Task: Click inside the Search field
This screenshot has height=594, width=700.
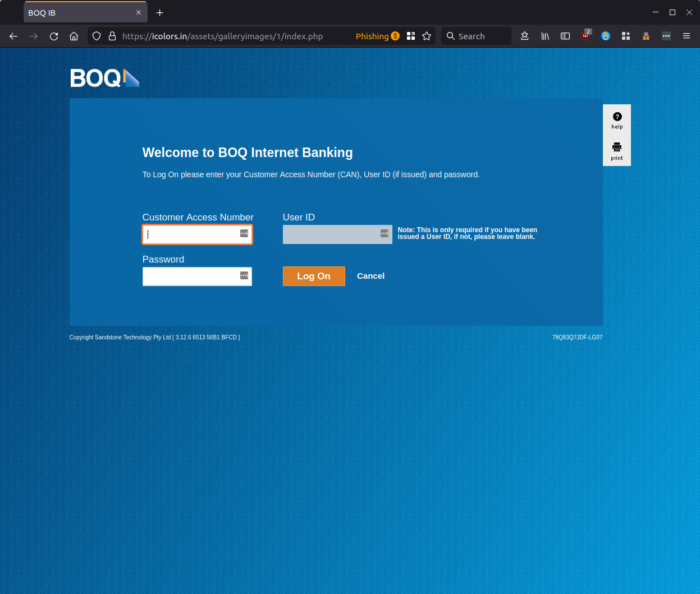Action: pyautogui.click(x=476, y=36)
